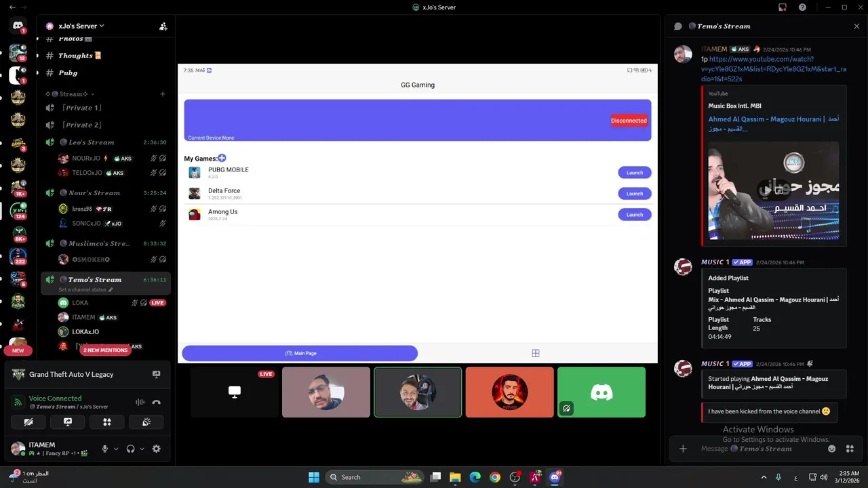Click the red NEW unread servers pill
This screenshot has height=488, width=868.
click(x=18, y=350)
